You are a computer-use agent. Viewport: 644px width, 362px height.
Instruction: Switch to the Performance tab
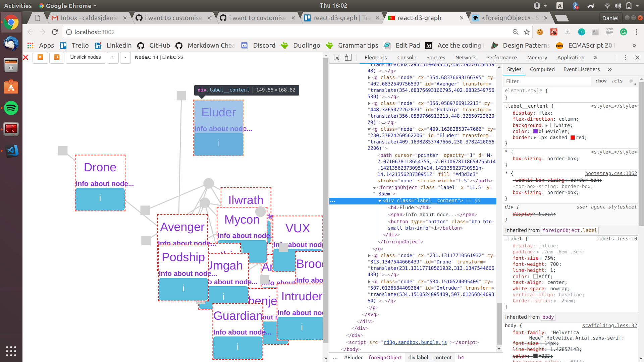click(501, 58)
